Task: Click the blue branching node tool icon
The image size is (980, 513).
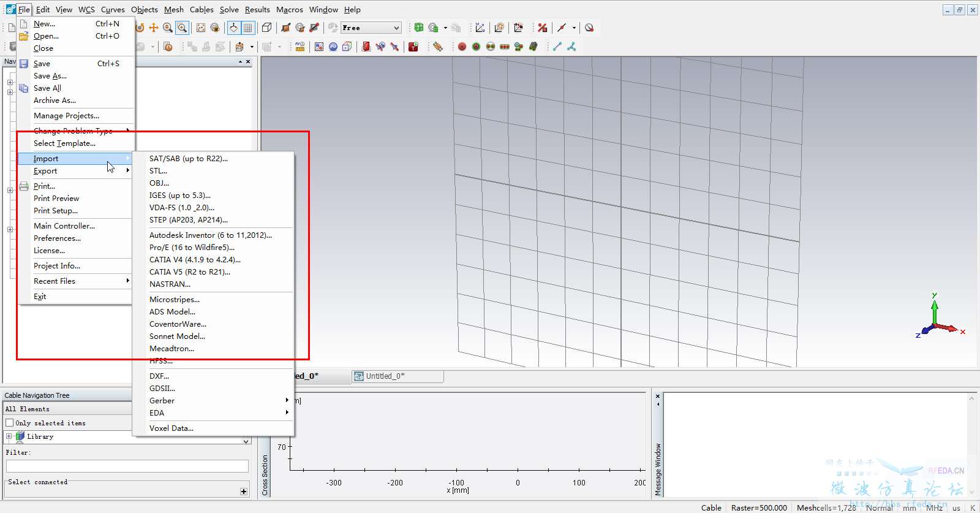Action: [571, 47]
